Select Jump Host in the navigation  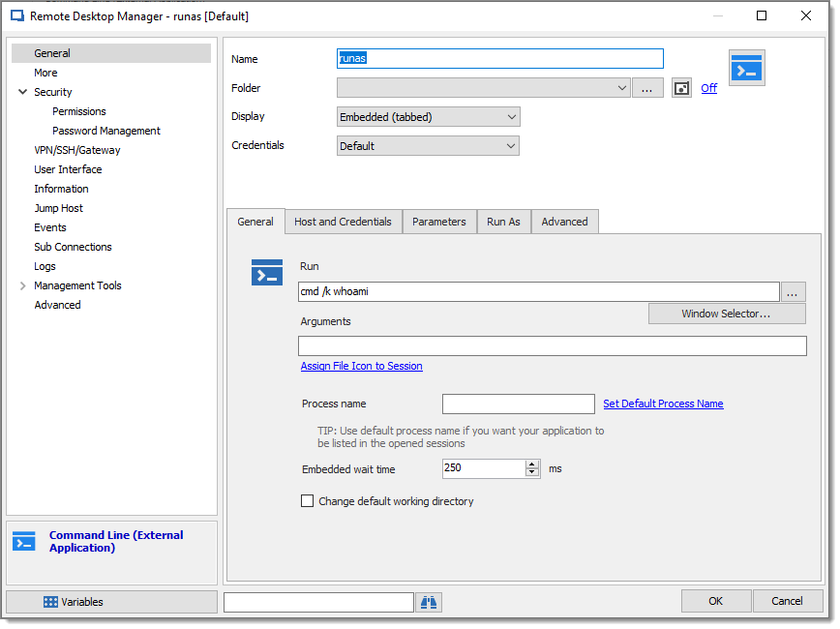point(58,208)
